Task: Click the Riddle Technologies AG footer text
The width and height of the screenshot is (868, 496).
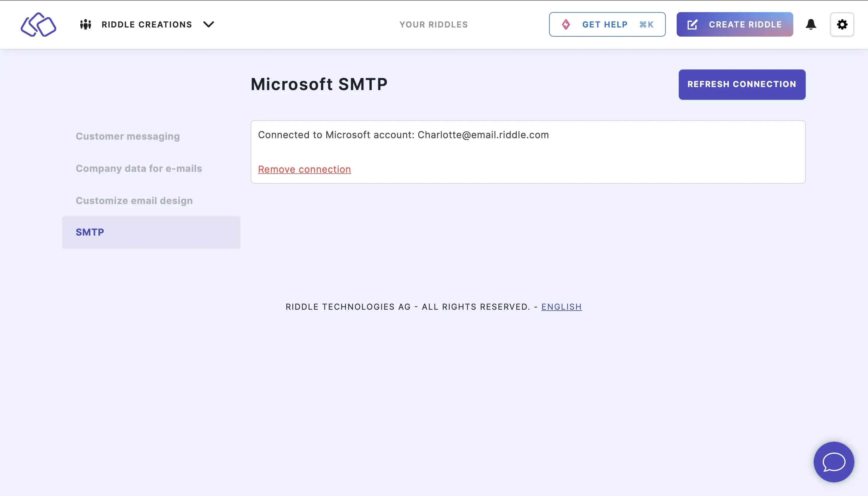Action: tap(408, 306)
